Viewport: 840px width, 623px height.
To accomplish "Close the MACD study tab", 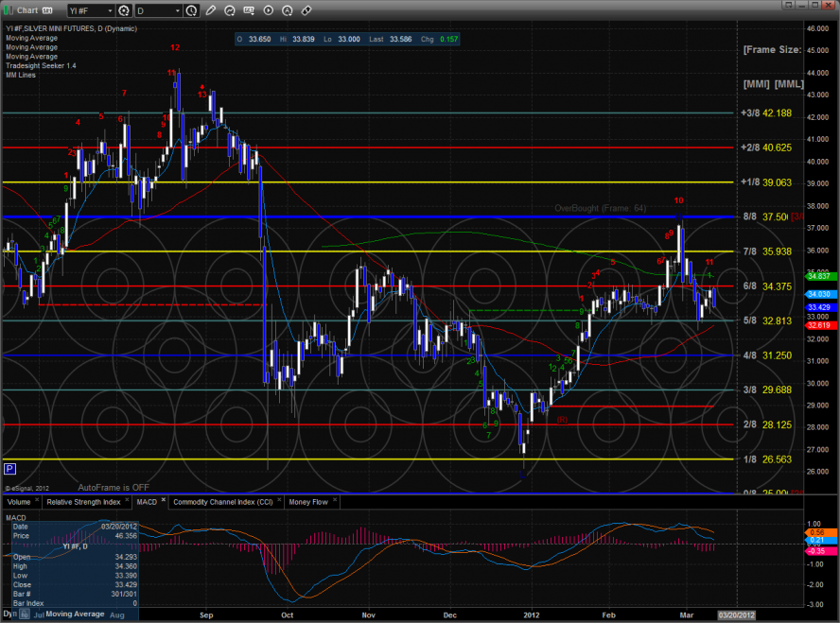I will tap(165, 500).
